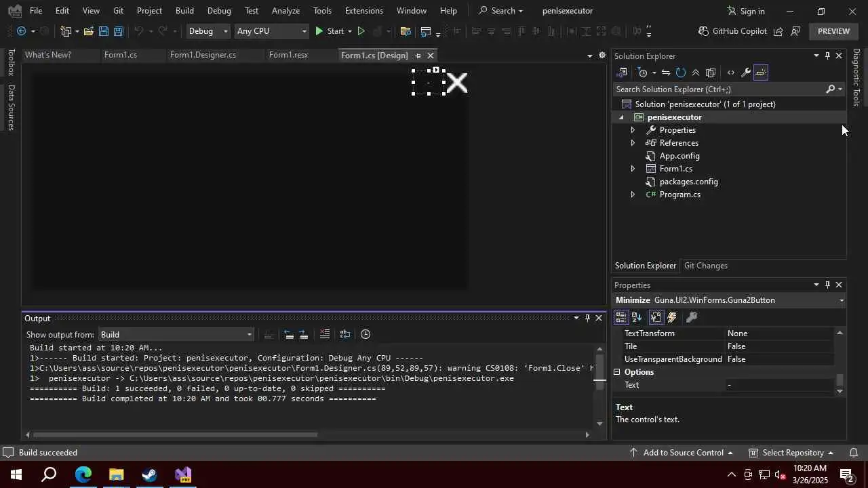
Task: Toggle Show All Files in Solution Explorer
Action: pos(711,73)
